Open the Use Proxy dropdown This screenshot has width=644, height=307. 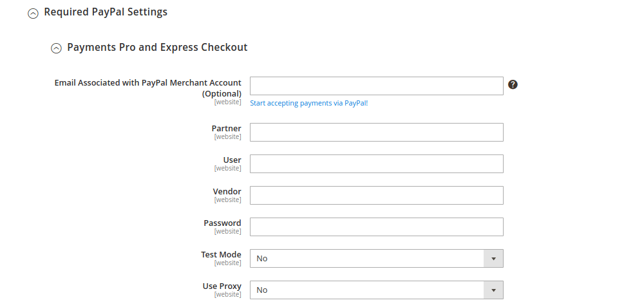[x=376, y=290]
